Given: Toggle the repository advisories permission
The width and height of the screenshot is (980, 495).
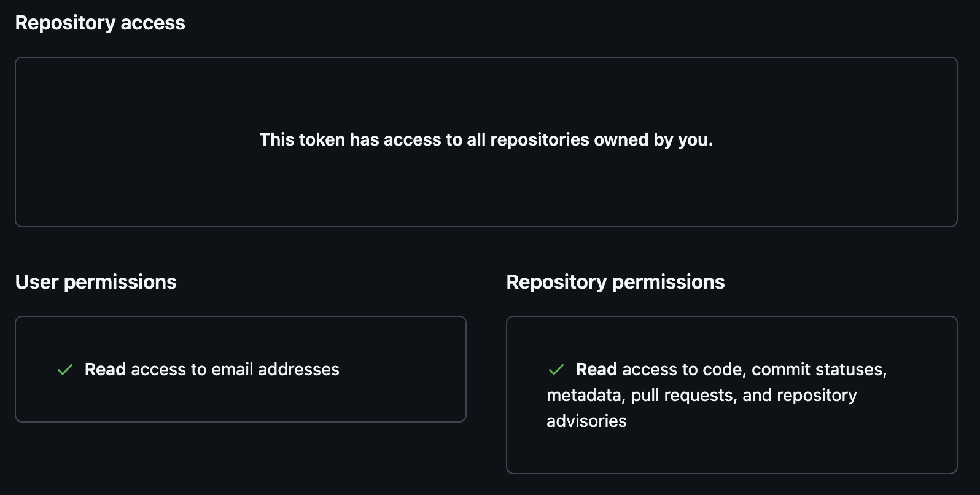Looking at the screenshot, I should [586, 421].
